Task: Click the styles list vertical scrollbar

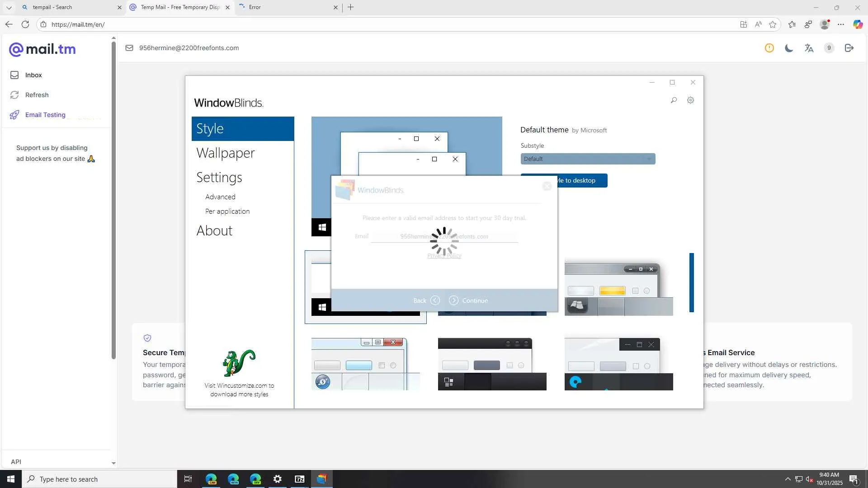Action: tap(691, 282)
